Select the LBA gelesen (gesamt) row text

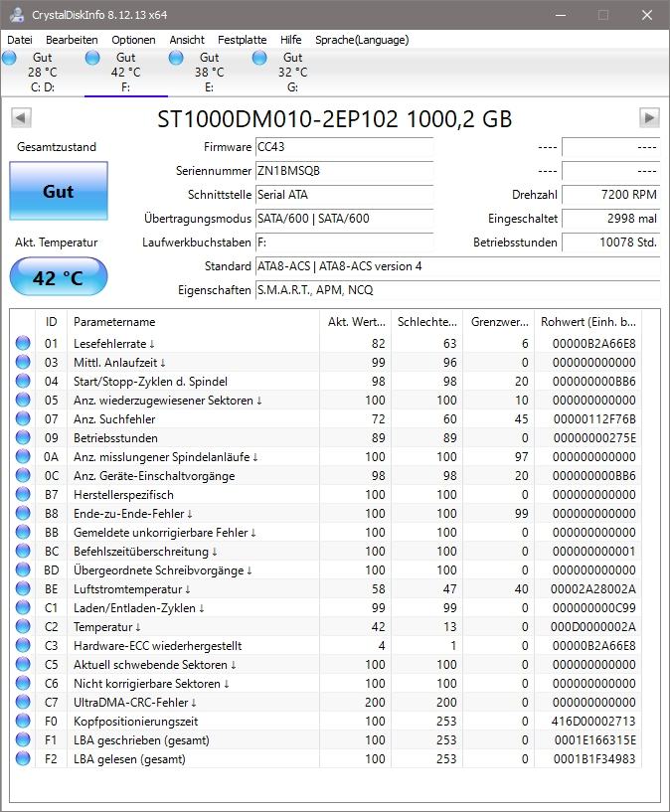point(129,759)
